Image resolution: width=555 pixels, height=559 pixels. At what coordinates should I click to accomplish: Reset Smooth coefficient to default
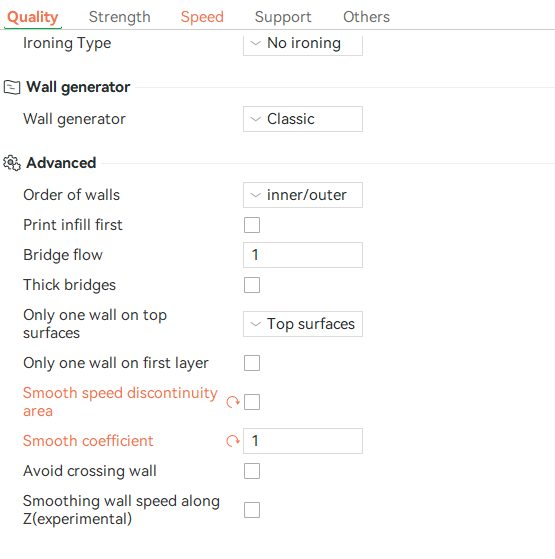point(233,441)
